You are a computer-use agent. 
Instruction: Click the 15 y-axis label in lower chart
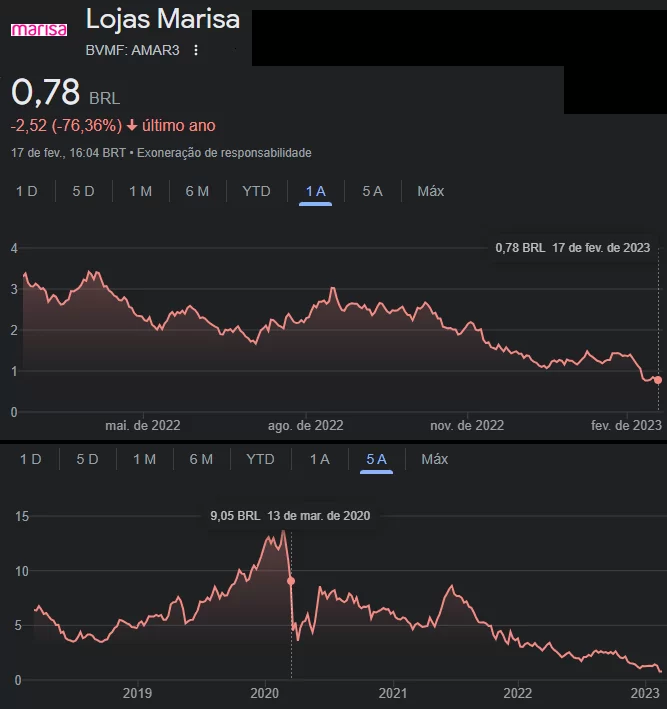(22, 516)
